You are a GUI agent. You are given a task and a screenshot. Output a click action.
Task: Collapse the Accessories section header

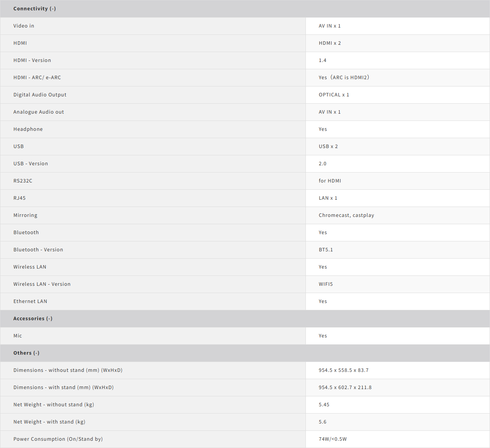point(33,319)
